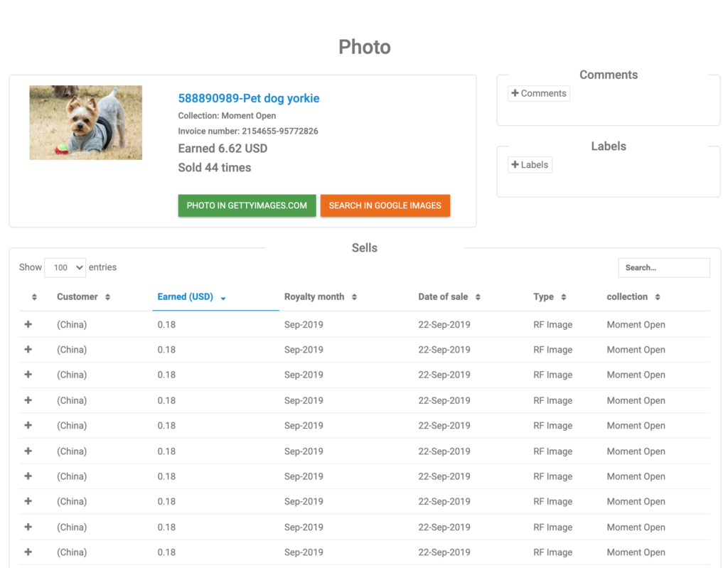Screen dimensions: 728x568
Task: Expand the third sale row details
Action: [x=28, y=375]
